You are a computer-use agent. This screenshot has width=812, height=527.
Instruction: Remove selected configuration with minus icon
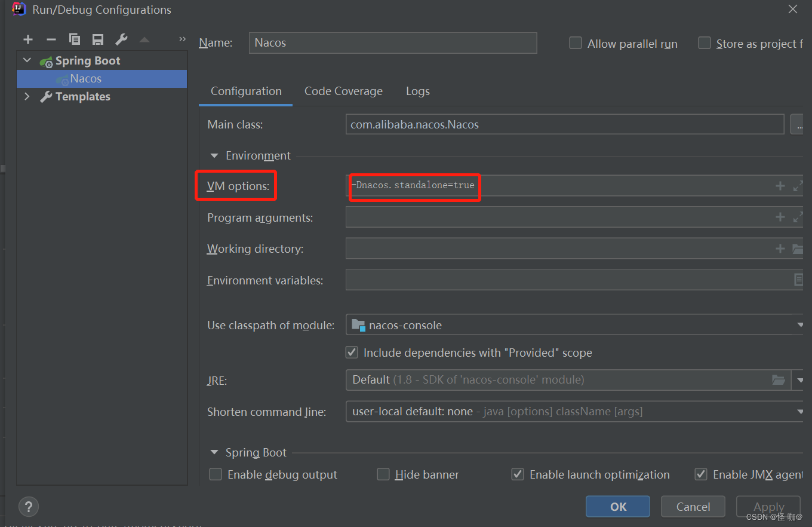point(51,39)
